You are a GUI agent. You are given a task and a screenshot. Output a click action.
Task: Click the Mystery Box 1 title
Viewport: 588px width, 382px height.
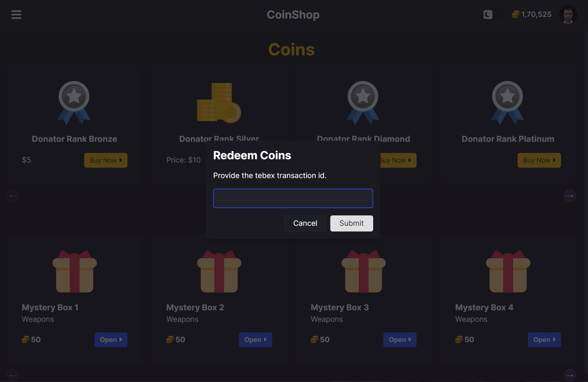coord(50,308)
